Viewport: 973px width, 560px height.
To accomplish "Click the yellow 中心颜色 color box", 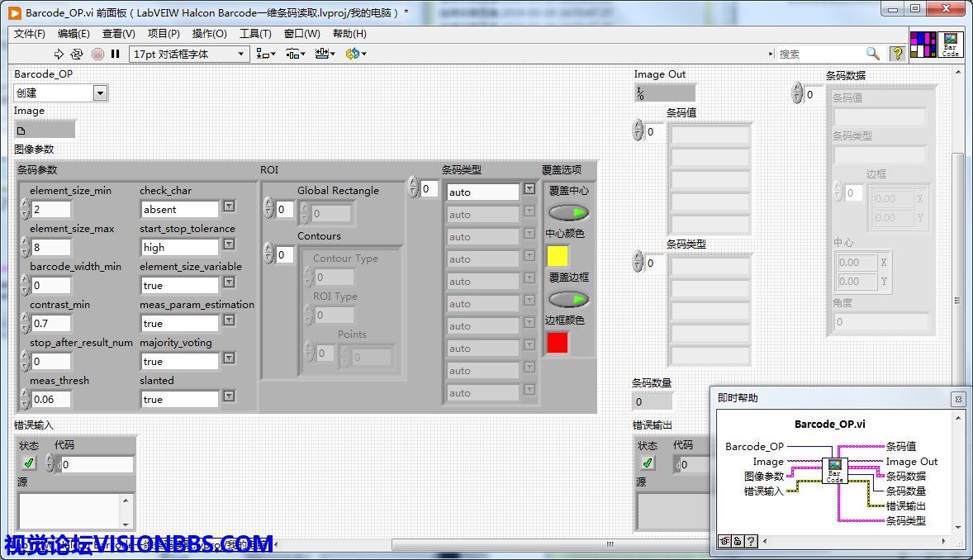I will pos(558,255).
